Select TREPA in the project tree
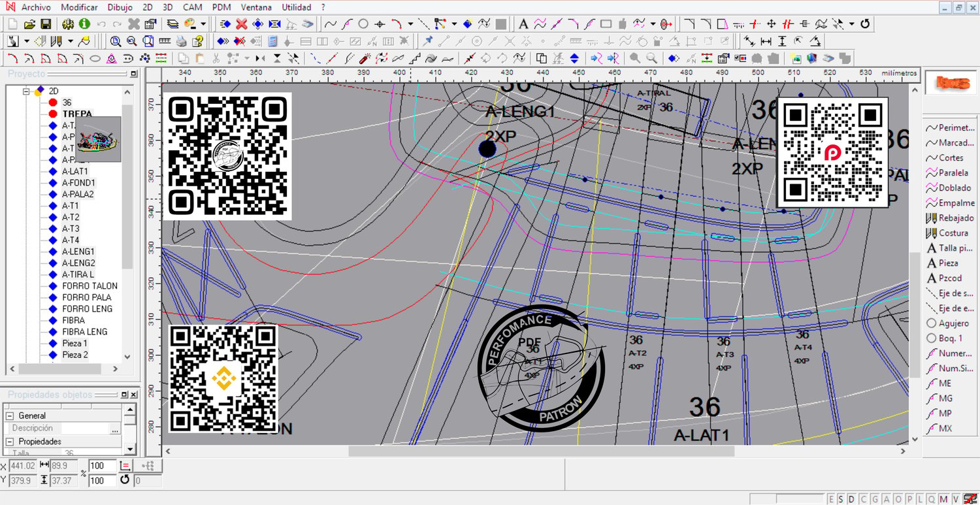This screenshot has height=505, width=980. 77,114
